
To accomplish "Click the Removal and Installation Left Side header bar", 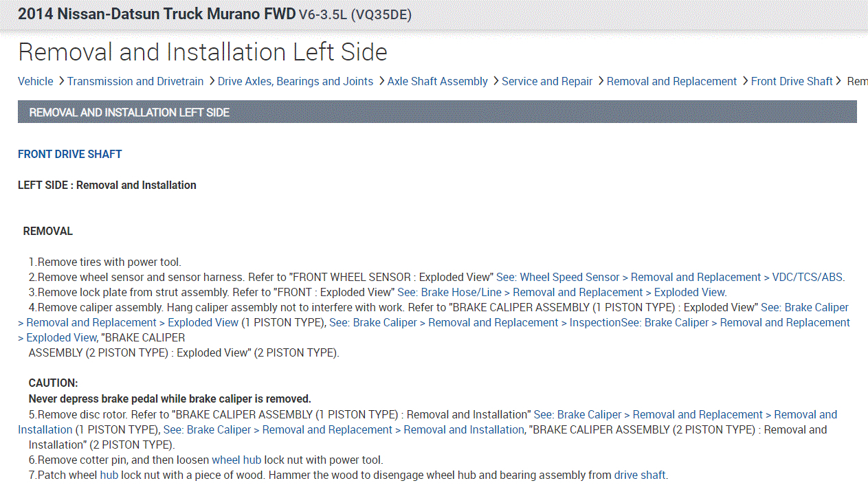I will click(437, 112).
